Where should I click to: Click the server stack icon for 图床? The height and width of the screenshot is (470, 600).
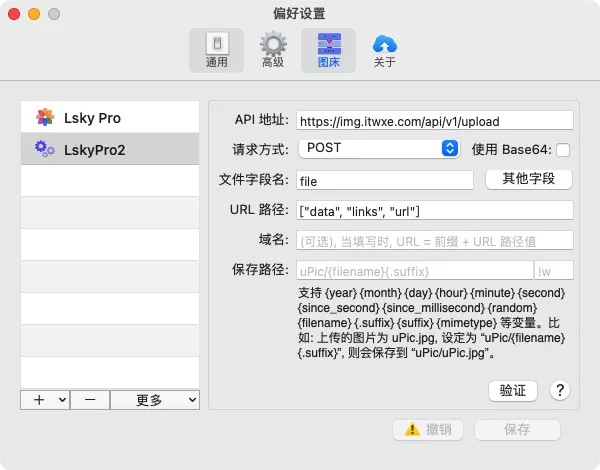coord(329,44)
